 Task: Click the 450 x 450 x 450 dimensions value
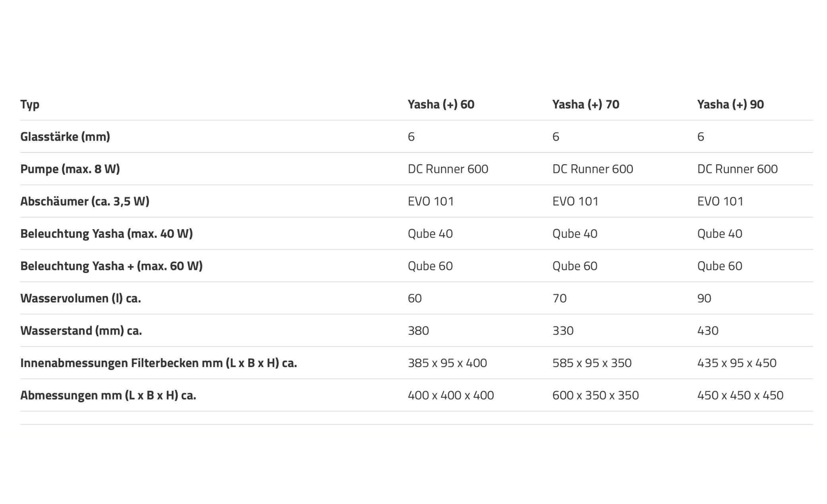tap(740, 395)
